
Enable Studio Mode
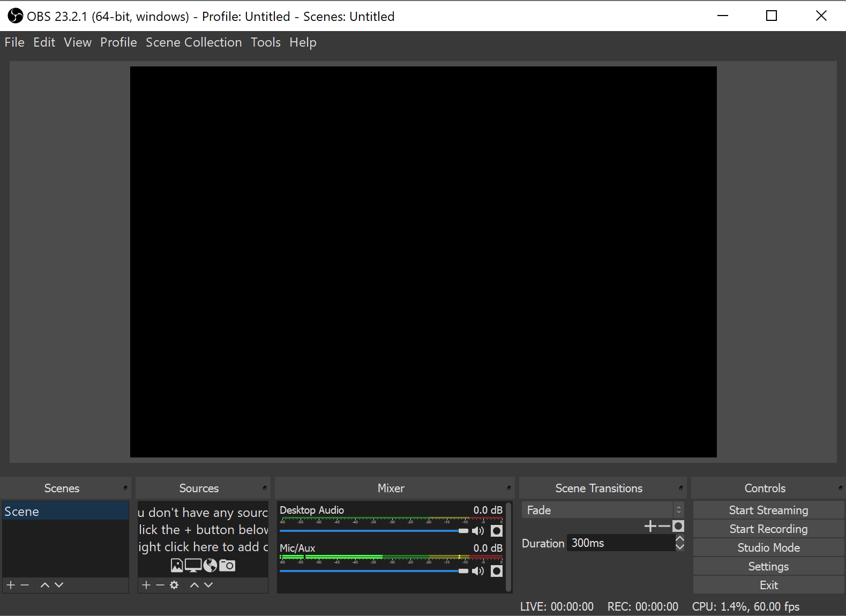click(x=768, y=547)
